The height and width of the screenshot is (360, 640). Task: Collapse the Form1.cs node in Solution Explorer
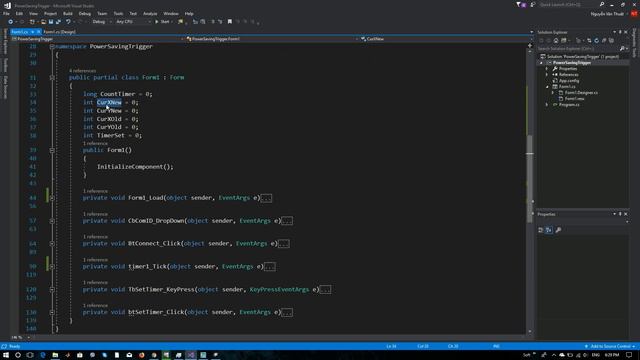[547, 87]
